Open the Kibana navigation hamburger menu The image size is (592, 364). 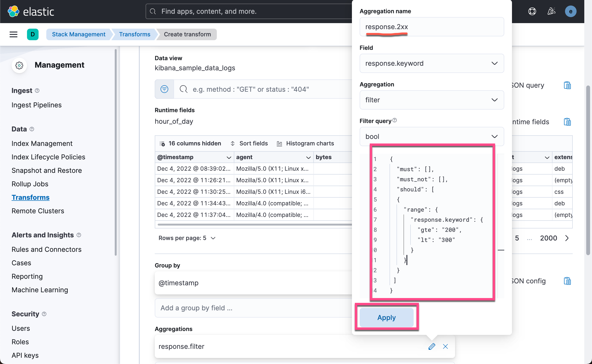coord(13,34)
